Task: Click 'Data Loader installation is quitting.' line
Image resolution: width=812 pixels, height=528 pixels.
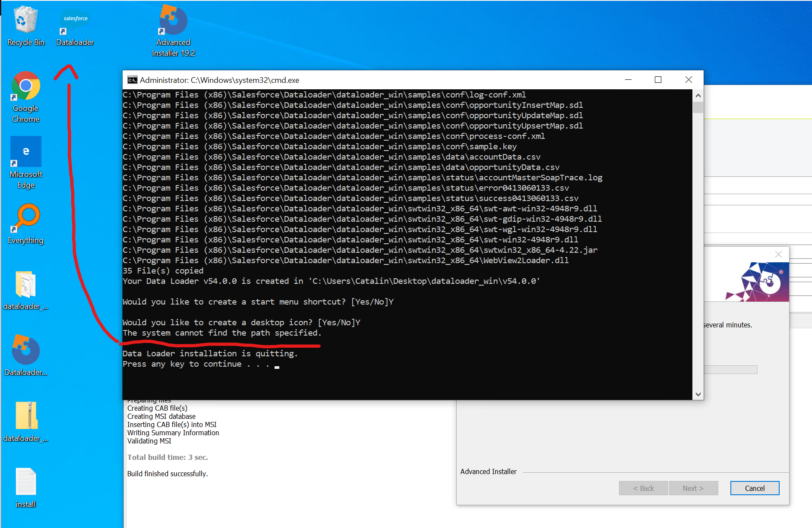Action: click(210, 354)
